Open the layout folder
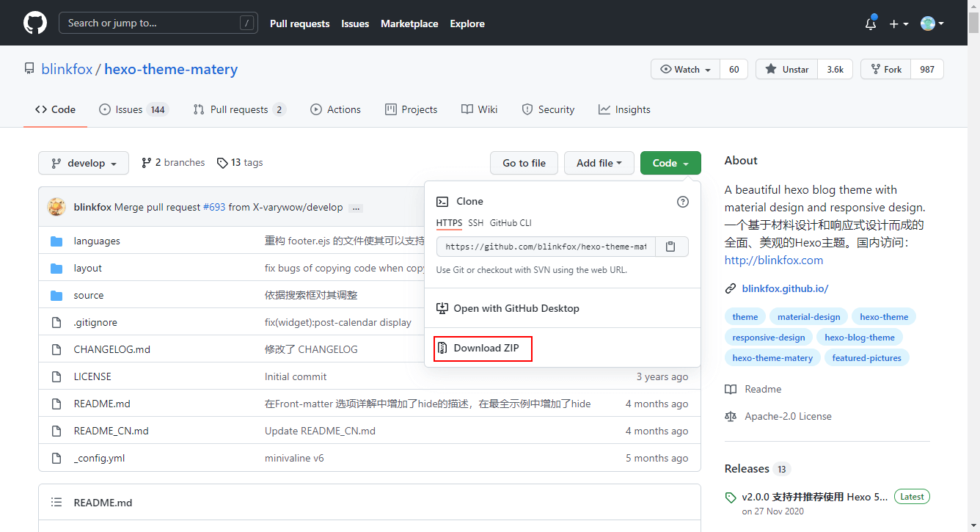The width and height of the screenshot is (980, 532). point(88,268)
